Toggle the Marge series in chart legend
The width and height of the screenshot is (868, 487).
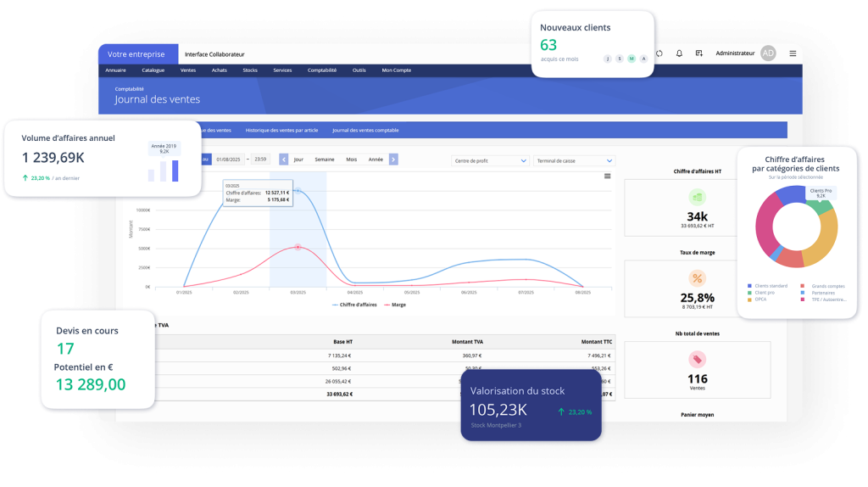pos(394,304)
